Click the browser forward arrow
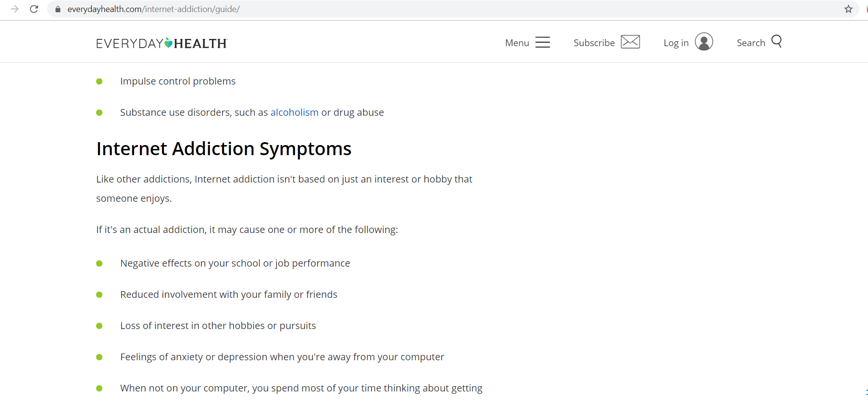The height and width of the screenshot is (403, 868). click(14, 9)
